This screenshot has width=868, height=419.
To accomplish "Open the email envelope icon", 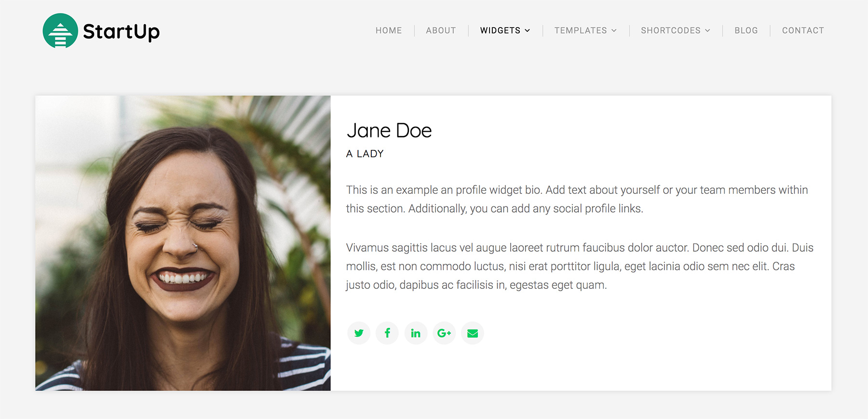I will tap(473, 333).
